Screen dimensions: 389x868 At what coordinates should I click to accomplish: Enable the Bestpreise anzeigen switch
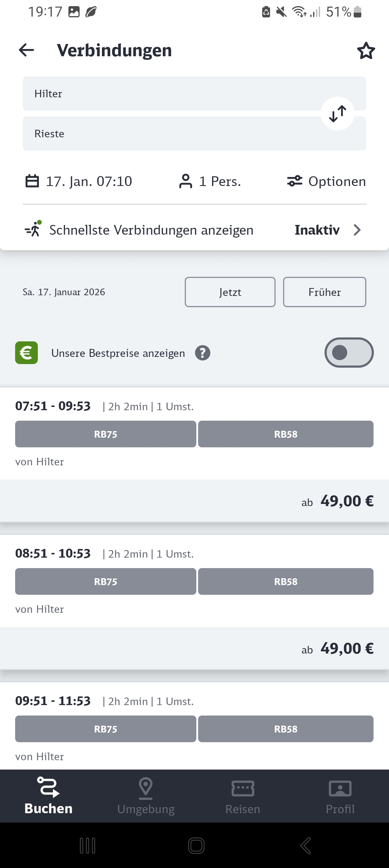(x=349, y=353)
